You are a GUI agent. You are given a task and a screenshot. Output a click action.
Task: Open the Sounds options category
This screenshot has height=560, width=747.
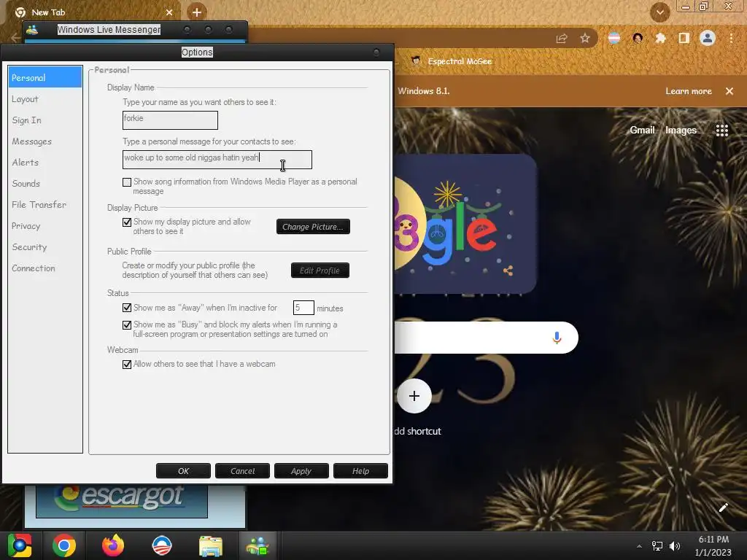[x=26, y=183]
